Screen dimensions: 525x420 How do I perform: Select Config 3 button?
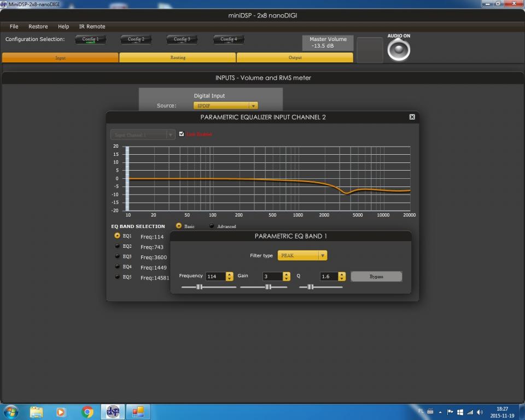[182, 39]
